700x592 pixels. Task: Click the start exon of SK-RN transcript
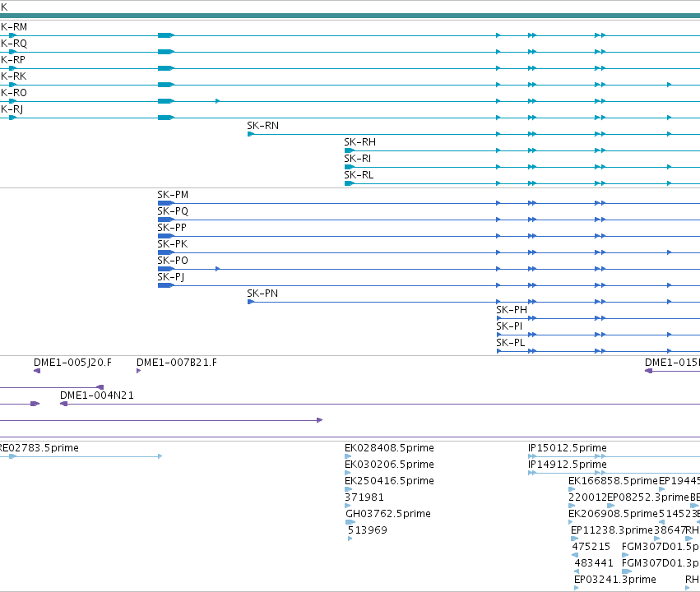coord(250,134)
